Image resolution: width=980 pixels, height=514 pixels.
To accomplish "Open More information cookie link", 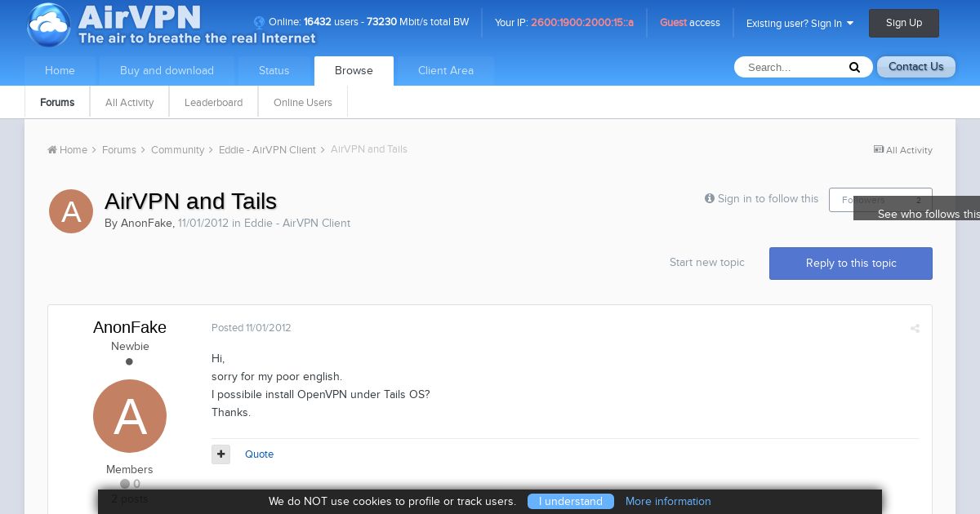I will 668,502.
